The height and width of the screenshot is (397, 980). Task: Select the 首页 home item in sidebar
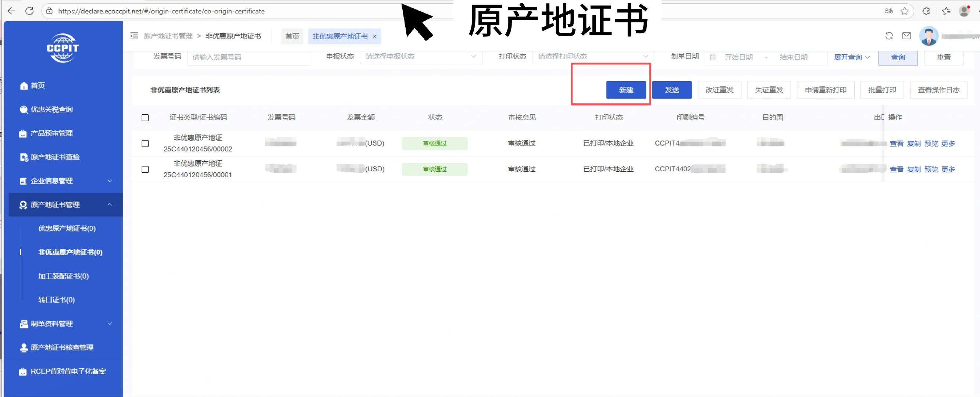pos(37,86)
